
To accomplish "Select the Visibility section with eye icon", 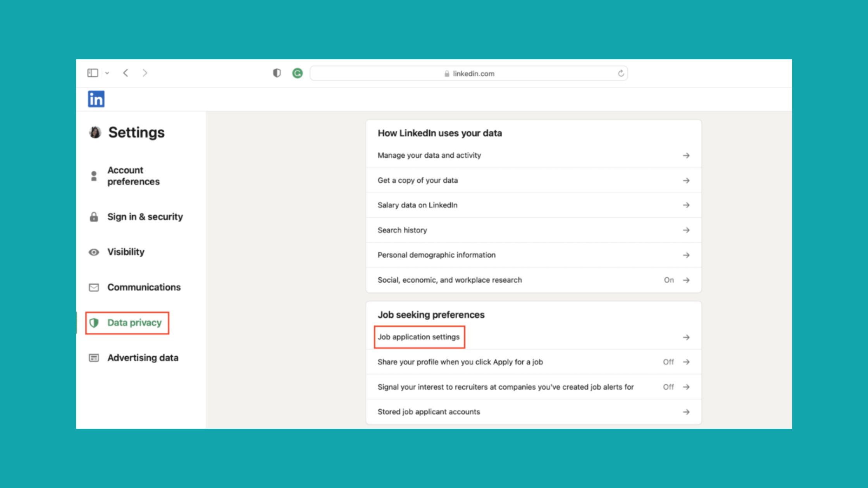I will [126, 252].
